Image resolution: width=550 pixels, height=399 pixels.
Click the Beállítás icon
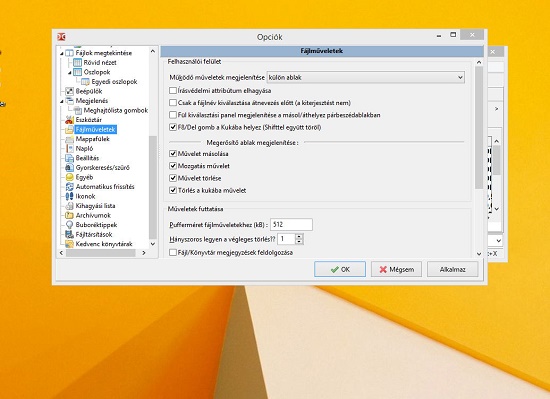pyautogui.click(x=69, y=158)
